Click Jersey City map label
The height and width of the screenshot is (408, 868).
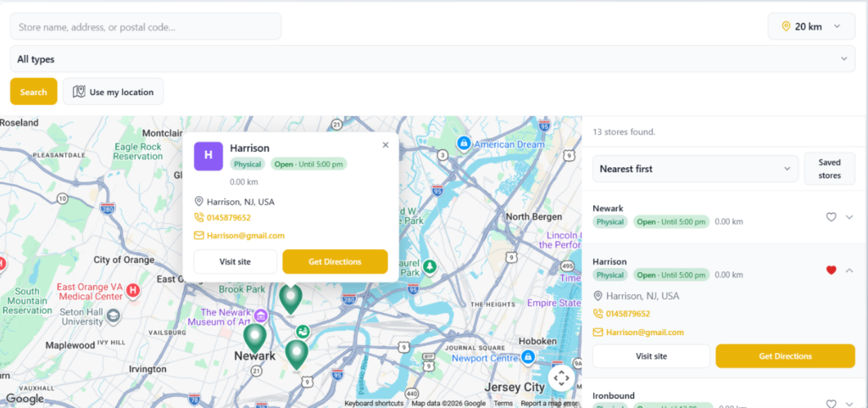(x=515, y=387)
